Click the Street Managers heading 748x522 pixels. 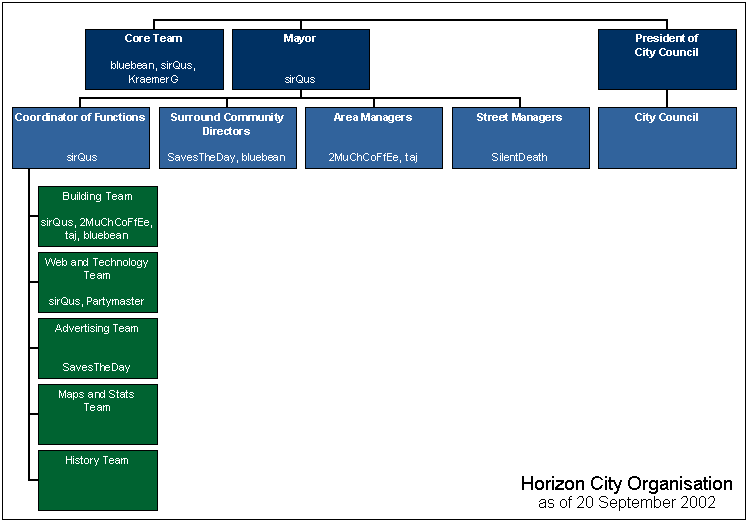tap(519, 118)
